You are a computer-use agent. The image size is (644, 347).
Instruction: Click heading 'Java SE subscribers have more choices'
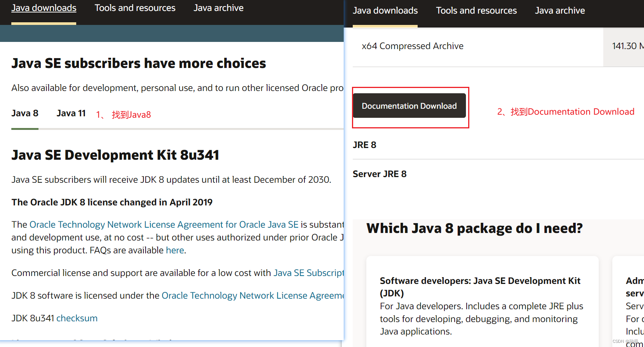click(138, 63)
